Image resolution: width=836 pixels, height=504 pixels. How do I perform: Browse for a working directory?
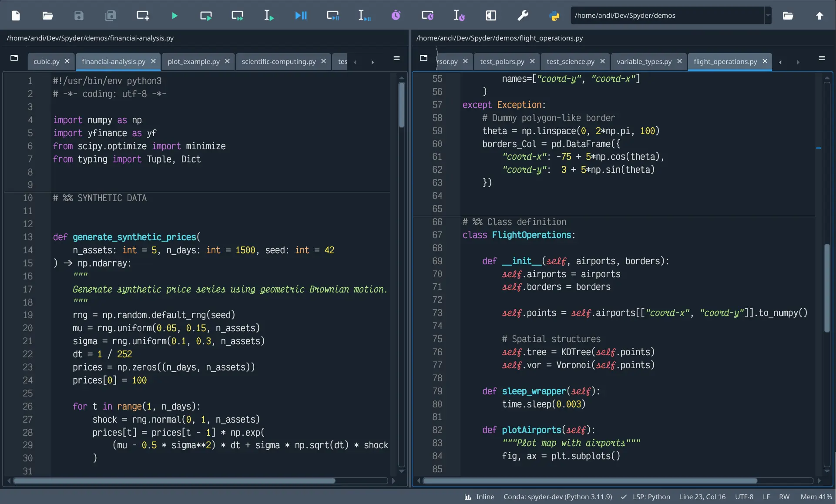(788, 16)
